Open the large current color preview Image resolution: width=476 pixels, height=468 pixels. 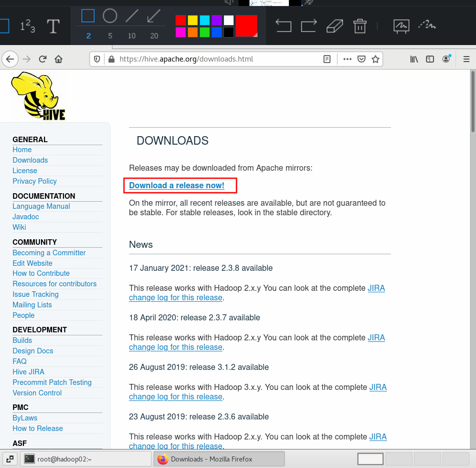[246, 26]
